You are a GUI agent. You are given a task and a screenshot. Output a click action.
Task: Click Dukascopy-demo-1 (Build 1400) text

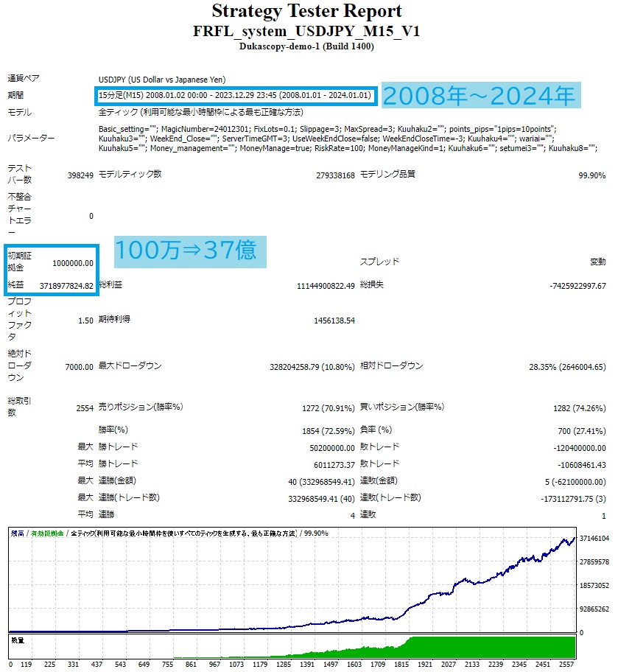tap(306, 46)
